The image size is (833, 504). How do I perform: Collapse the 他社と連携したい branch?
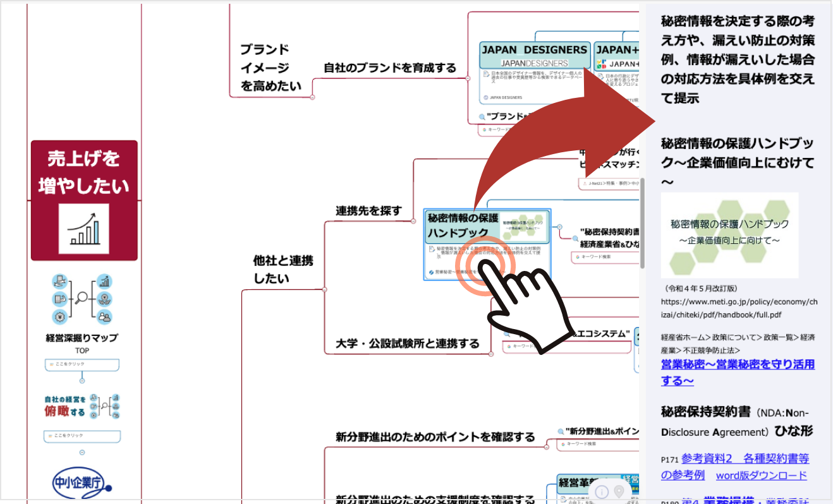[x=324, y=289]
